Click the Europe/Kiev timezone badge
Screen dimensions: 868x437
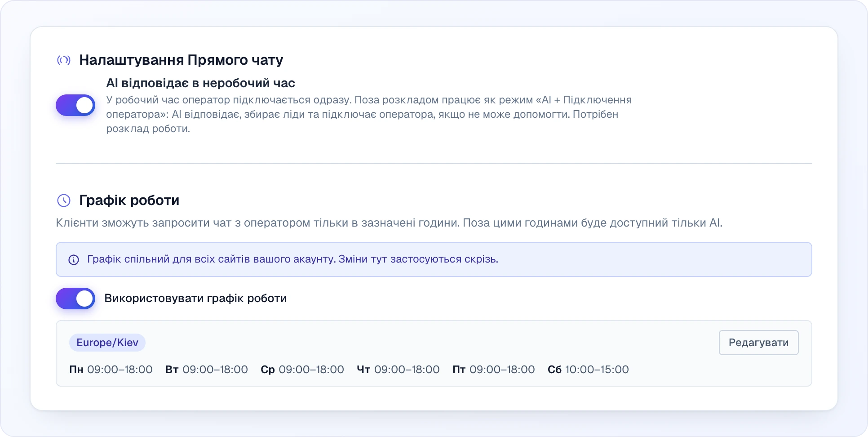click(x=107, y=343)
